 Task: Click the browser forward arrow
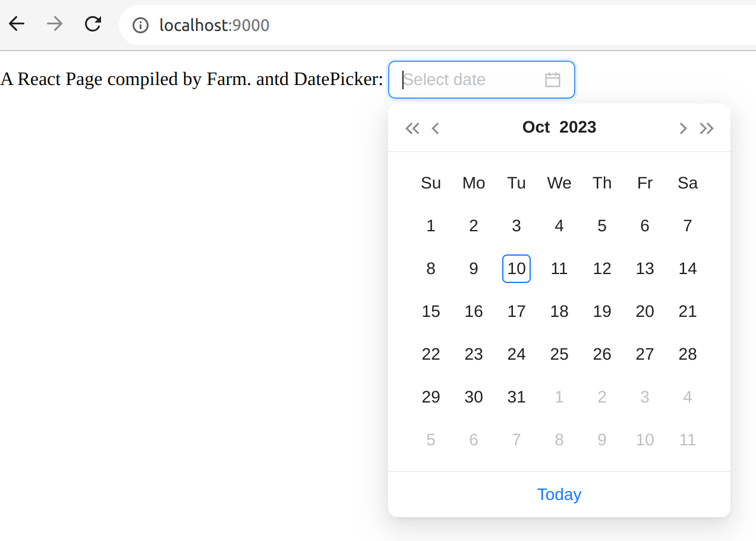[x=55, y=24]
